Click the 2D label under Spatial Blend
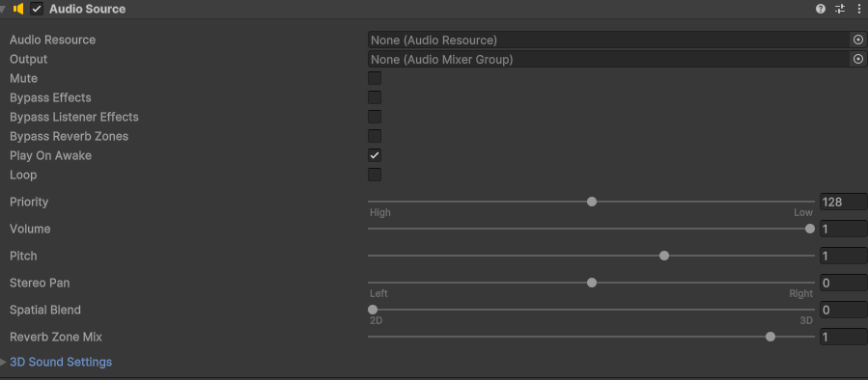This screenshot has width=868, height=380. point(377,321)
